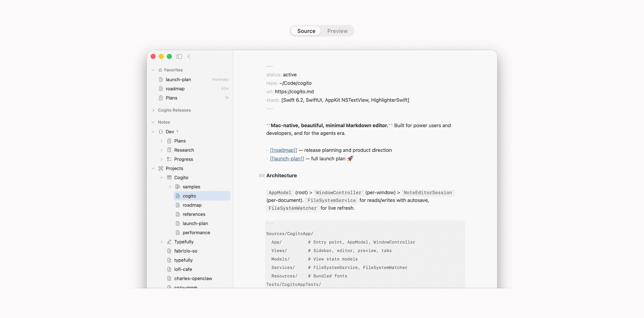The height and width of the screenshot is (318, 644).
Task: Click document icon of Cogito launch-plan
Action: (x=178, y=224)
